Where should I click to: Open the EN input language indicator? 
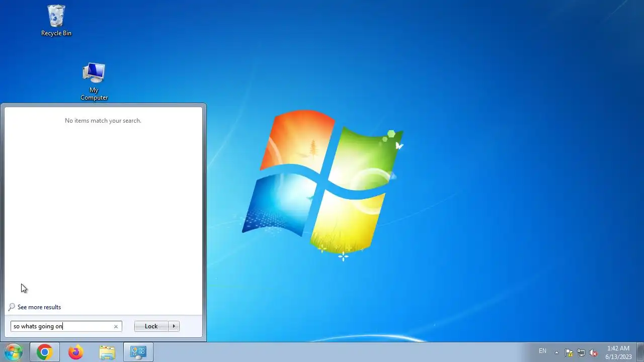(542, 351)
